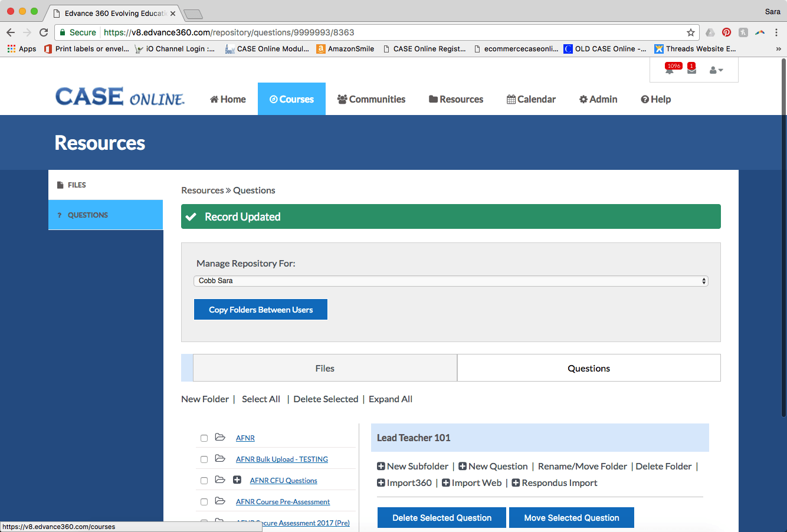Open AFNR Course Pre-Assessment folder link

(x=283, y=502)
